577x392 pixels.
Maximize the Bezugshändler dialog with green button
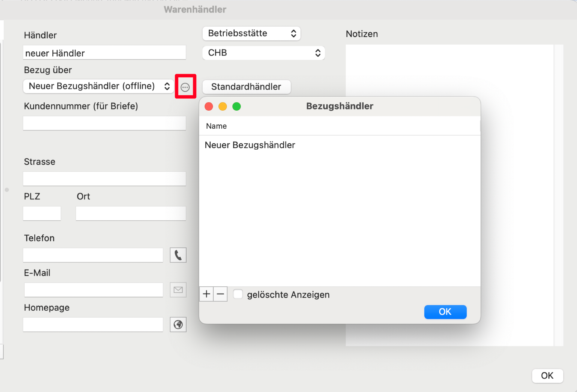237,107
